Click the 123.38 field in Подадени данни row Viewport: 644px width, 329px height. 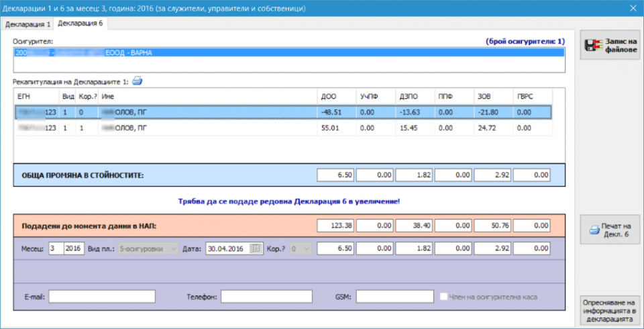coord(335,226)
